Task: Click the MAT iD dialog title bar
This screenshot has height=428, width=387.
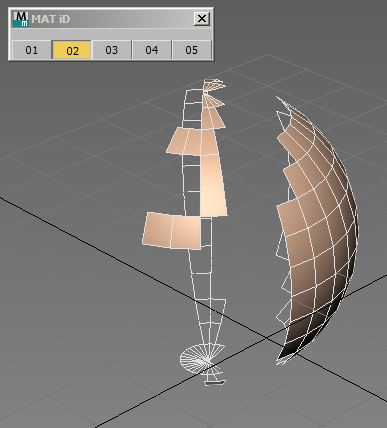Action: [111, 19]
